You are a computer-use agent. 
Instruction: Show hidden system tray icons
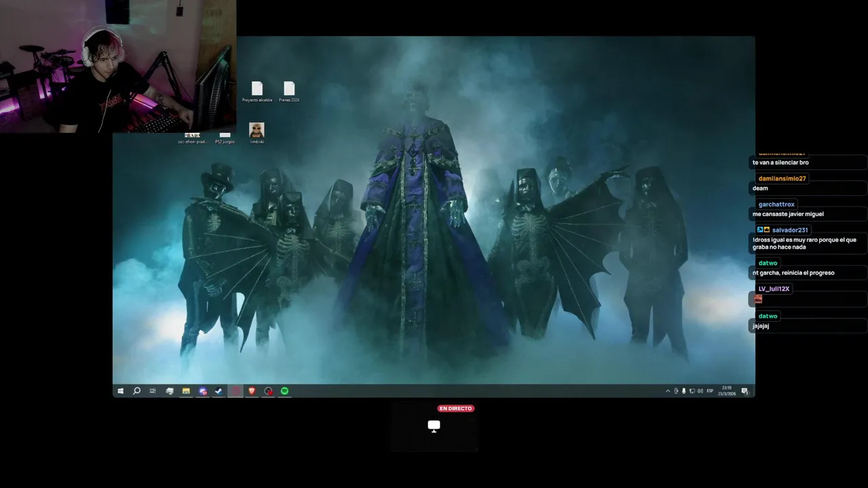point(668,391)
